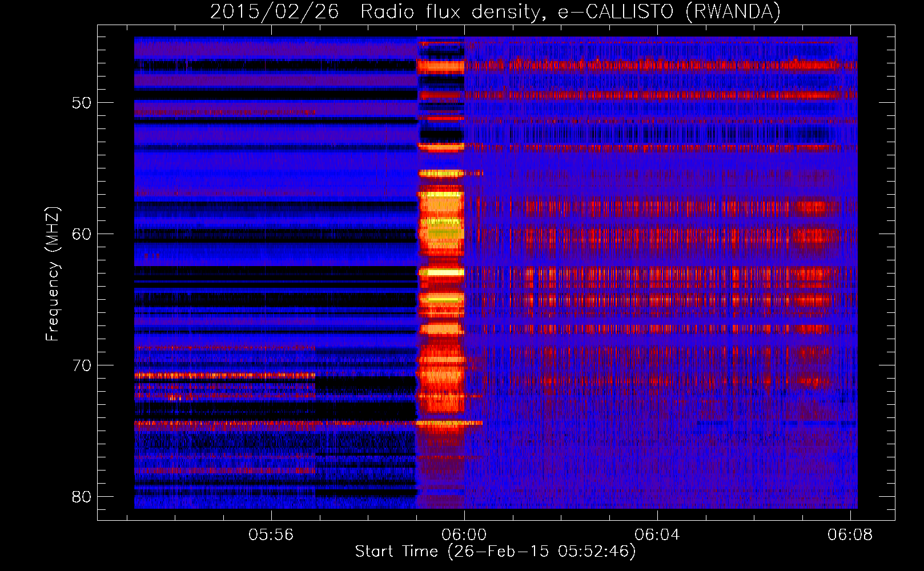924x571 pixels.
Task: Click the 50 frequency tick label
Action: point(82,103)
